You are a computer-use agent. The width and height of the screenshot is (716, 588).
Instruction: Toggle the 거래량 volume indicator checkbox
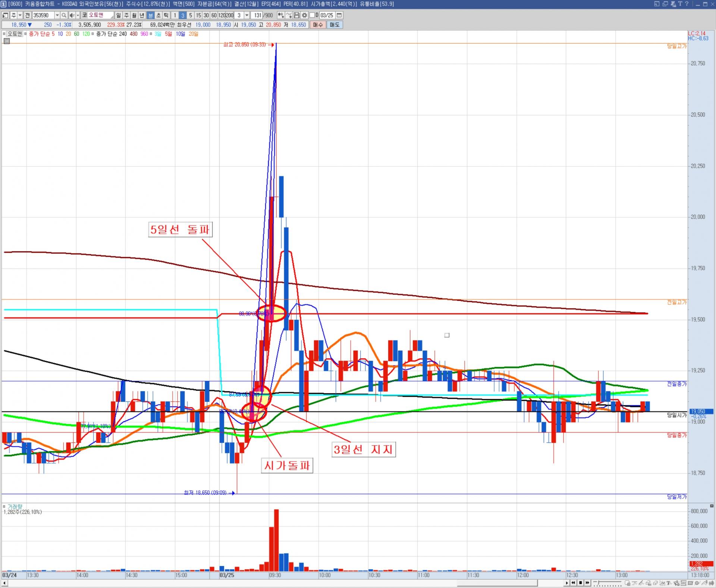(x=4, y=506)
